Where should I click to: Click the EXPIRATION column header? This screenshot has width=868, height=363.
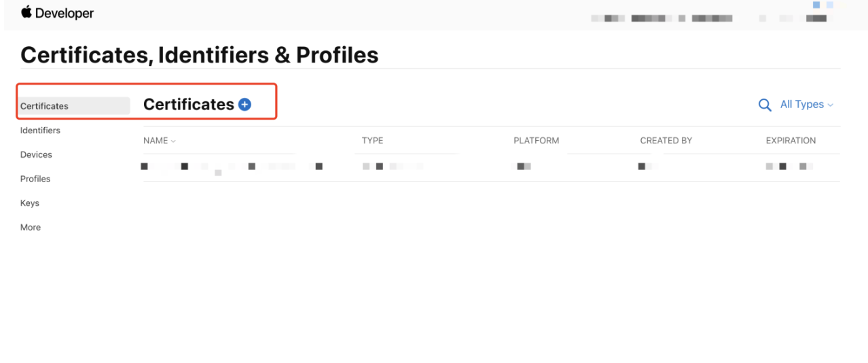(791, 141)
